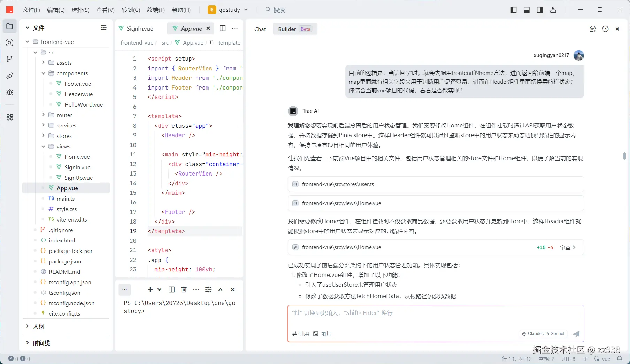Open main.ts in the file tree
630x364 pixels.
pos(66,199)
